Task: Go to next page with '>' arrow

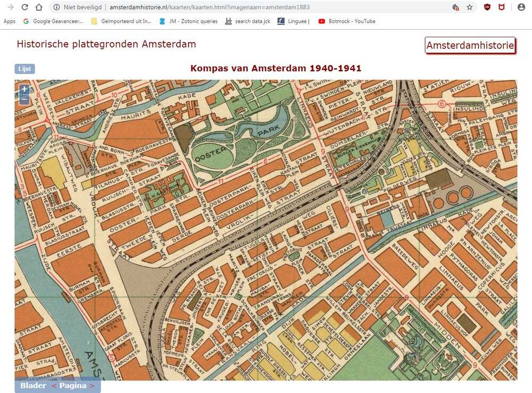Action: [x=92, y=386]
